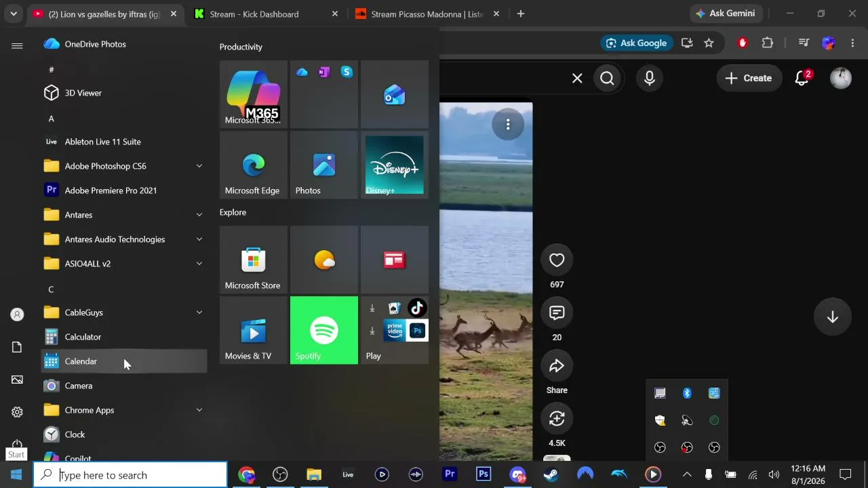Close the Stream - Kick Dashboard tab
Image resolution: width=868 pixels, height=488 pixels.
pos(335,14)
